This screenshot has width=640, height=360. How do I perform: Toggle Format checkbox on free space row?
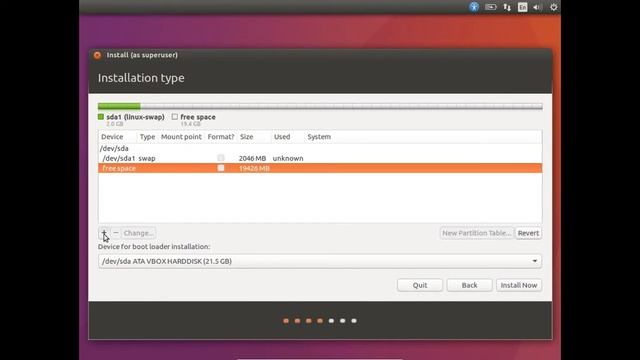coord(221,168)
